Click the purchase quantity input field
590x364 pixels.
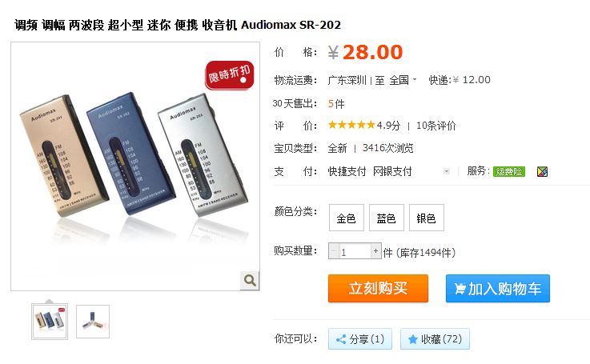[355, 251]
